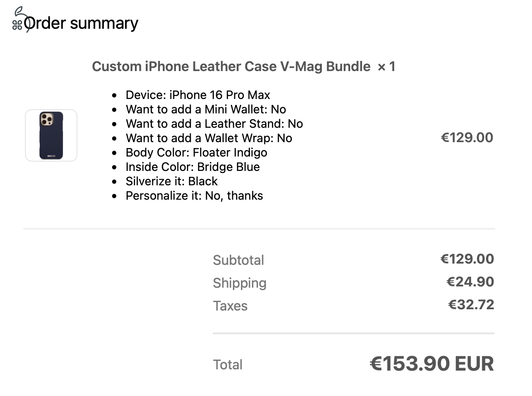Viewport: 532px width, 396px height.
Task: Click the €32.72 taxes amount
Action: 471,305
